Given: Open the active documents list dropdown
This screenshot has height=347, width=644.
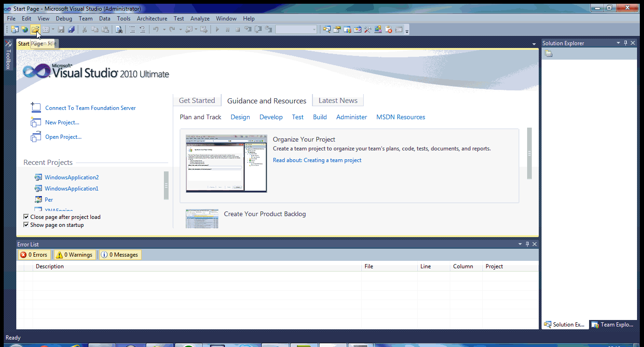Looking at the screenshot, I should (534, 44).
